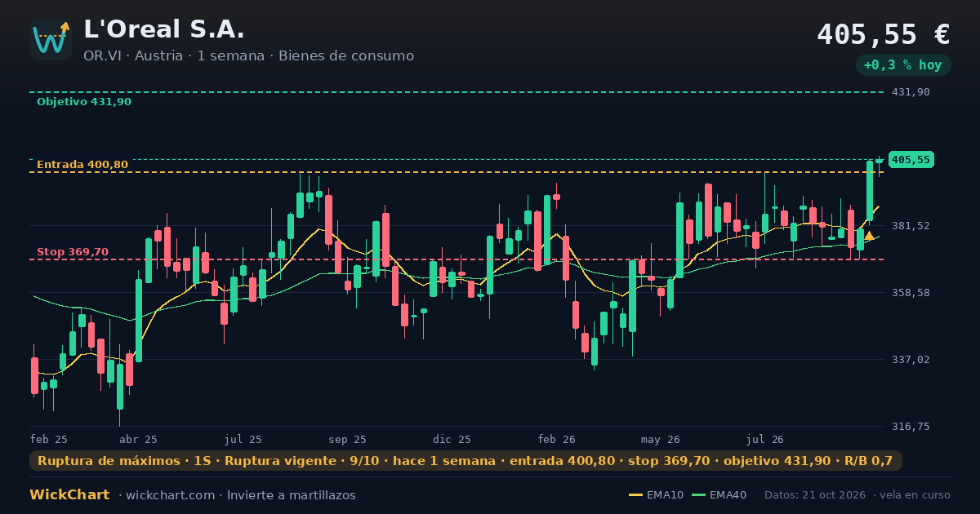
Task: Click the ticker subtitle OR.VI · Austria
Action: (x=133, y=56)
